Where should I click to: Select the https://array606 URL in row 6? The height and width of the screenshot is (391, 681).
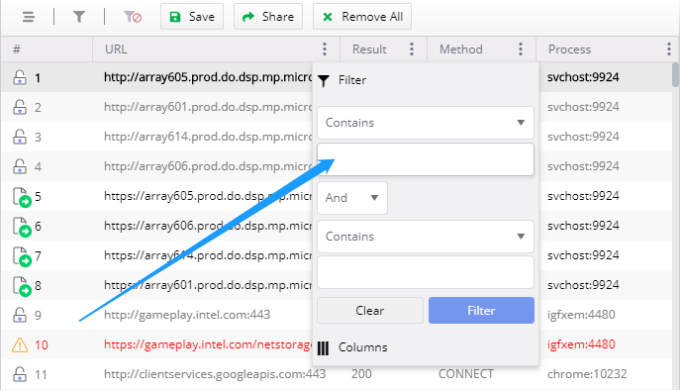pos(208,225)
